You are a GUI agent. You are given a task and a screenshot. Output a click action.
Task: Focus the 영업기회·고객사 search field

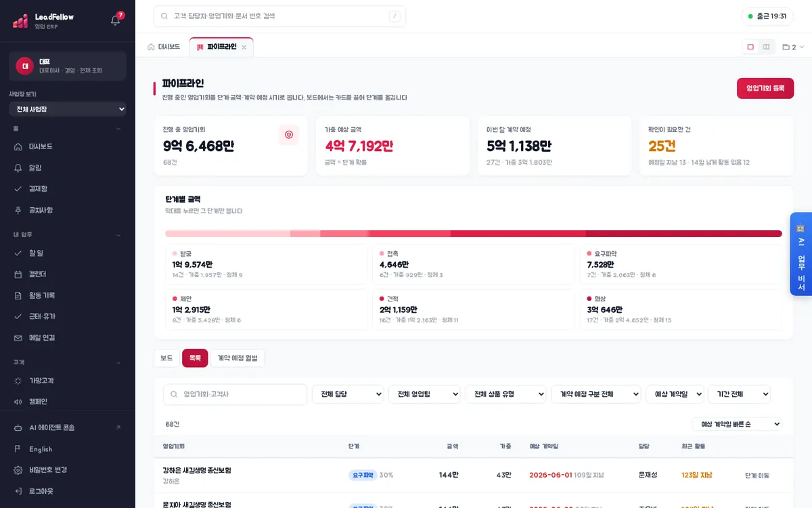coord(235,394)
